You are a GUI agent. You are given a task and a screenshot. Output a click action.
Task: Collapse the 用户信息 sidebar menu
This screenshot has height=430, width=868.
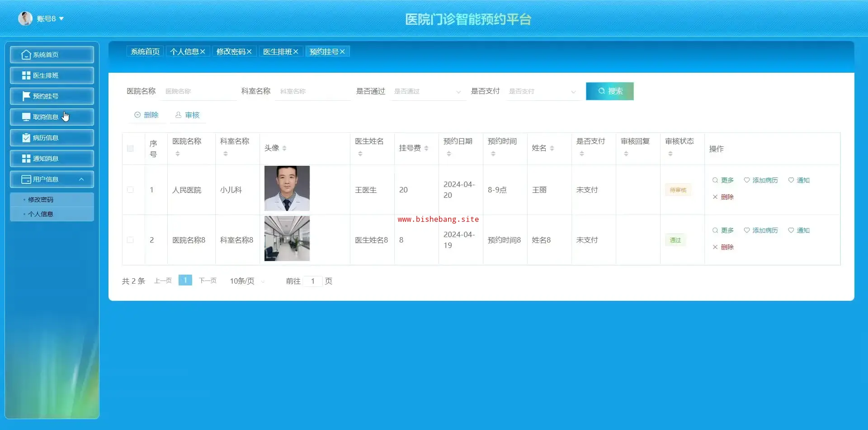81,179
